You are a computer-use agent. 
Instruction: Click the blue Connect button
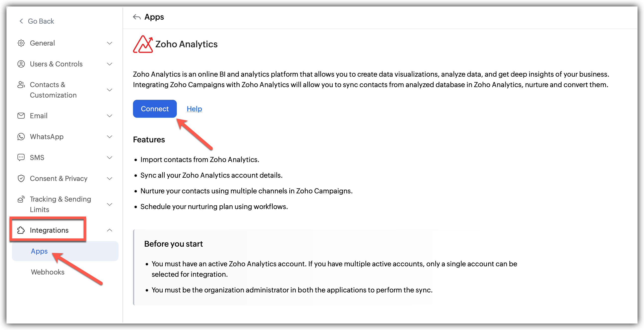[155, 109]
